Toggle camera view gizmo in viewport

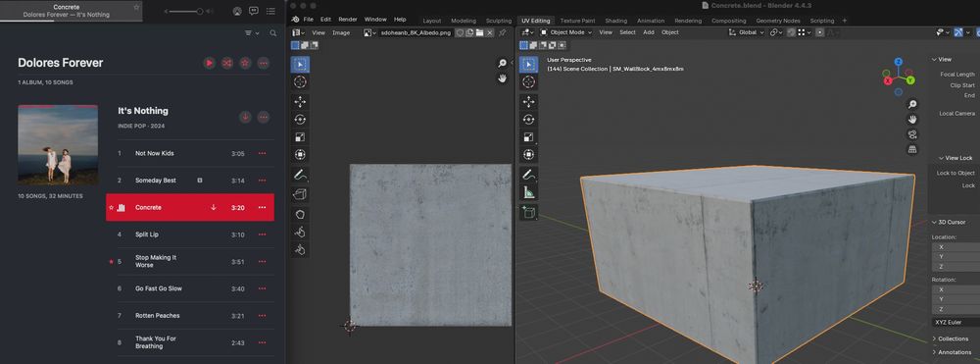coord(912,133)
